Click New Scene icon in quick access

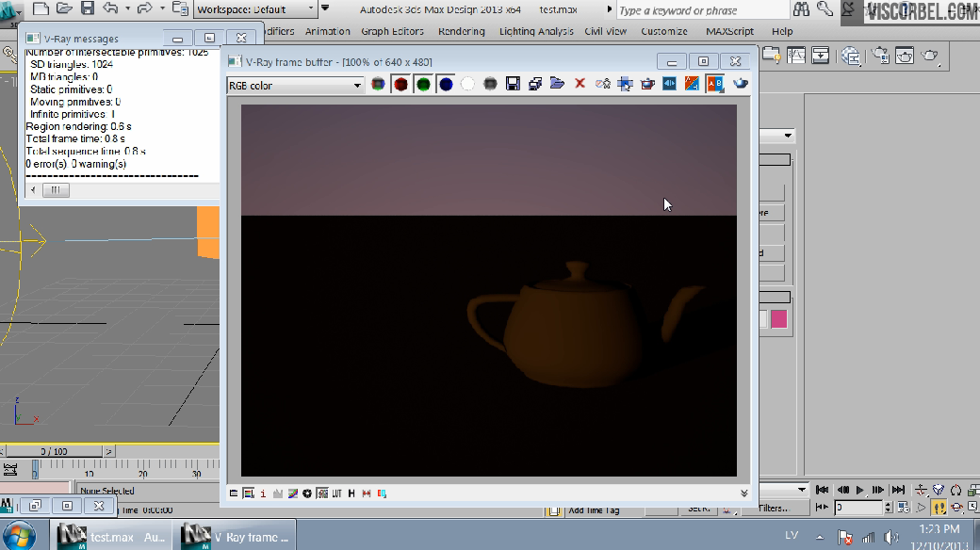coord(41,8)
